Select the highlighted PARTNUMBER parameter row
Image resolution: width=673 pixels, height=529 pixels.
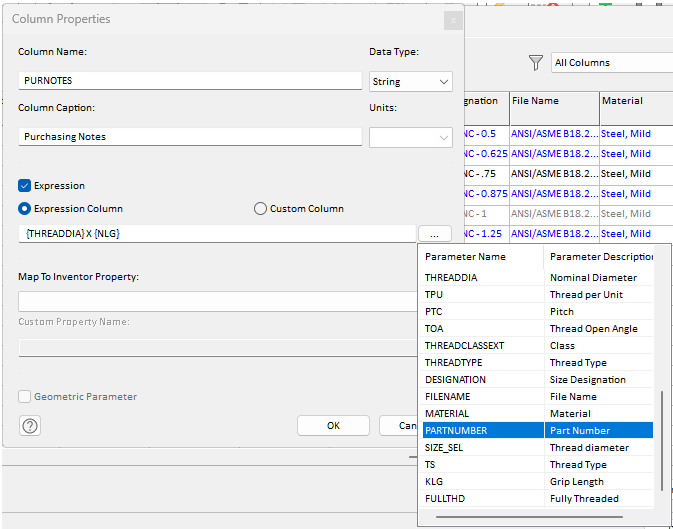(x=538, y=430)
